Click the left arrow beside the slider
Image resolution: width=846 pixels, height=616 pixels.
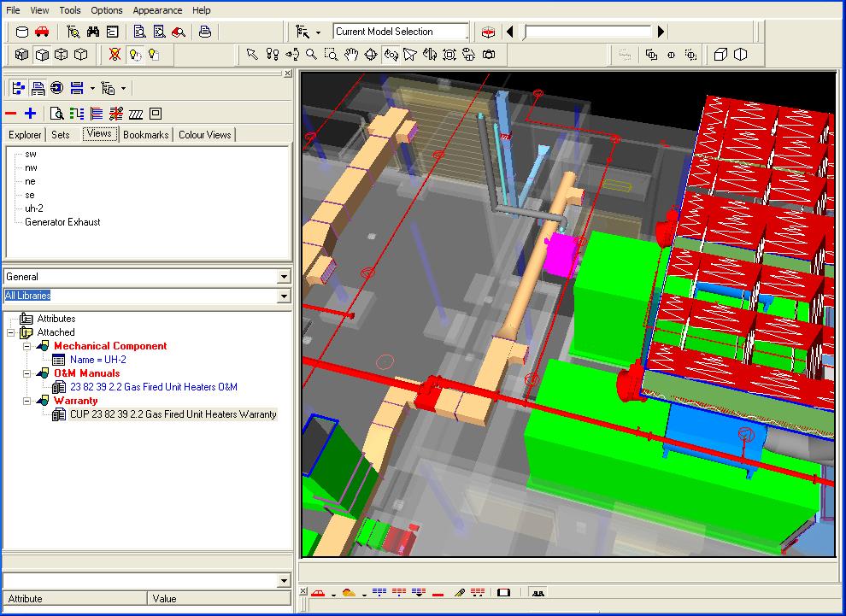click(x=510, y=32)
